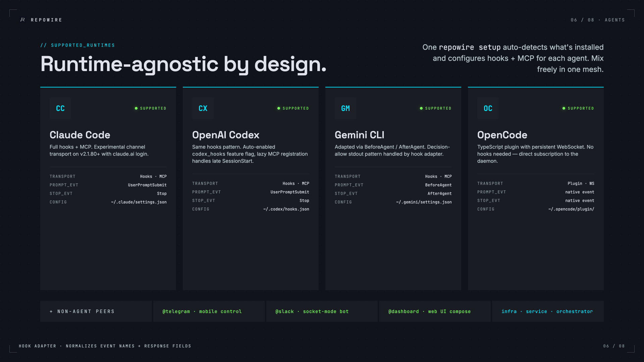This screenshot has width=644, height=362.
Task: Click 'native event' value beside OpenCode PROMPT_EVT
Action: [x=580, y=192]
